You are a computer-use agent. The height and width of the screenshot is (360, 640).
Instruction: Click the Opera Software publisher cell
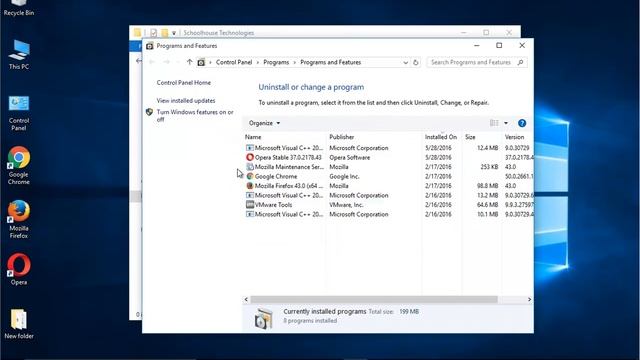[x=349, y=157]
